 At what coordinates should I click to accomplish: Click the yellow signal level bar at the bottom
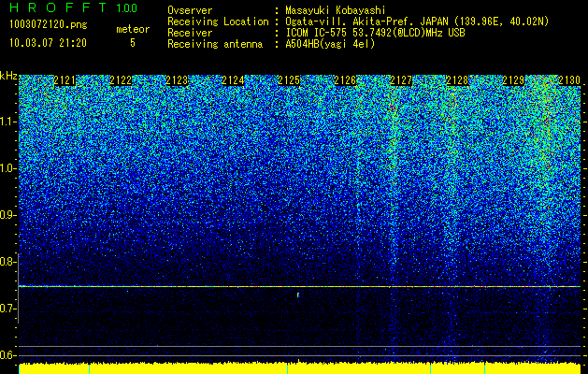pyautogui.click(x=300, y=368)
